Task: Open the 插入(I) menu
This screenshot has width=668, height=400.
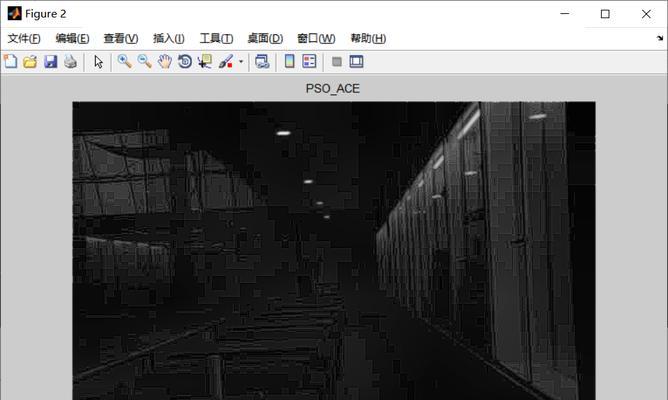Action: coord(169,39)
